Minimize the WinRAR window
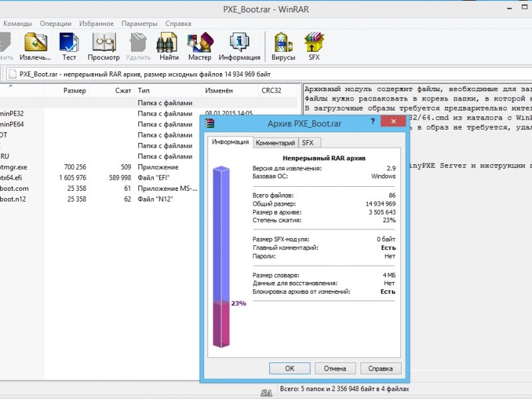Image resolution: width=532 pixels, height=399 pixels. (x=509, y=8)
